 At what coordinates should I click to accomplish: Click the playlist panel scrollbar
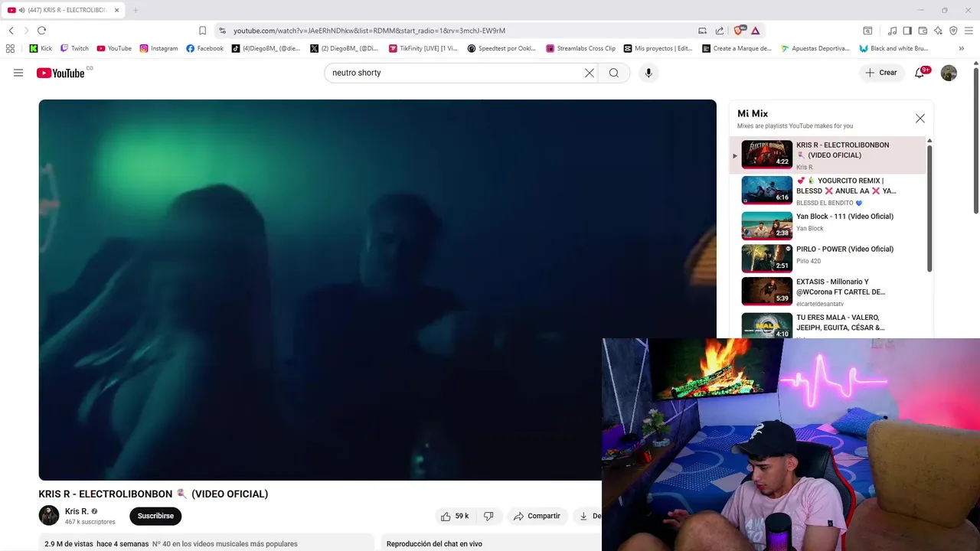[x=929, y=207]
